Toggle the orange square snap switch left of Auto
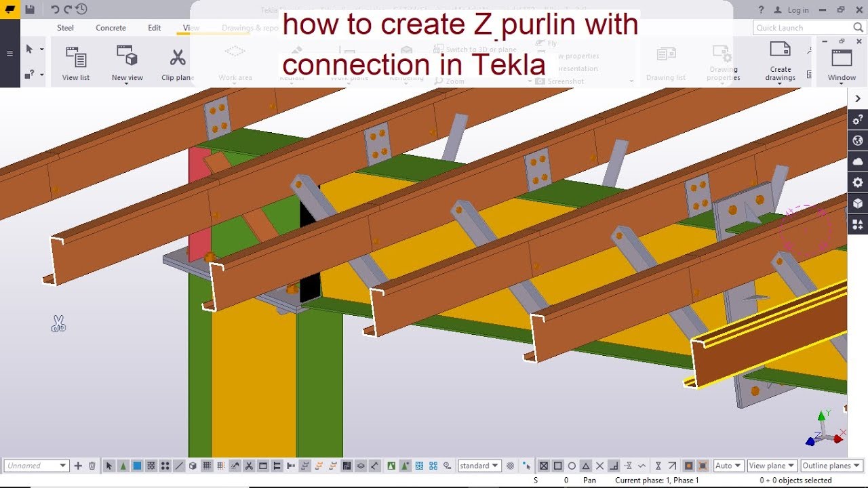Viewport: 868px width, 488px height. (x=688, y=466)
